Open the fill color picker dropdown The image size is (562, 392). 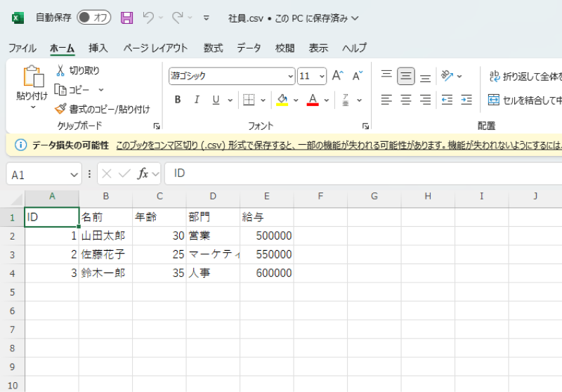[296, 100]
